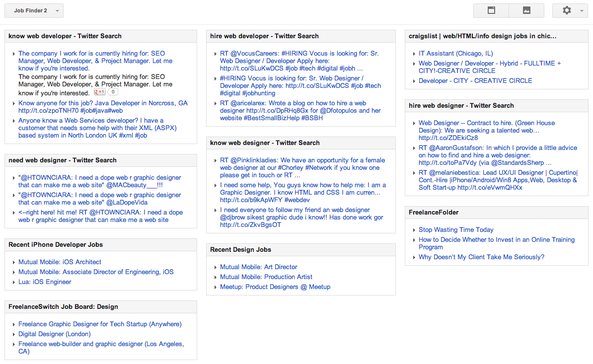Select 'know web developer - Twitter Search' widget title

[65, 36]
